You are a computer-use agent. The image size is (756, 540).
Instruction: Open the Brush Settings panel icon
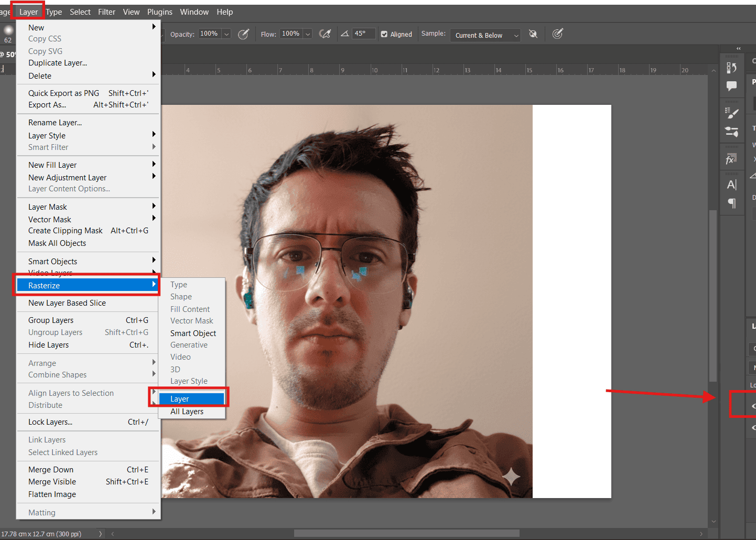pos(731,113)
